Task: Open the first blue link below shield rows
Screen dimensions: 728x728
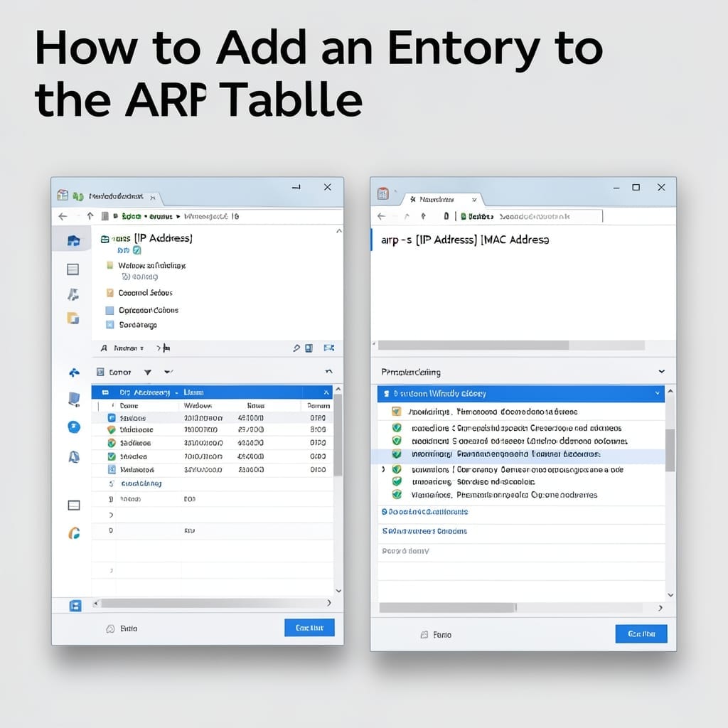Action: (425, 512)
